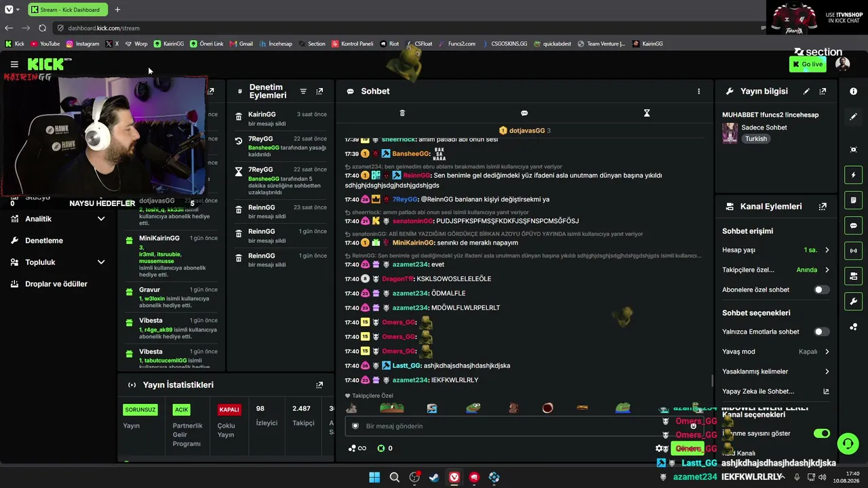Open the profile avatar menu
868x488 pixels.
point(842,64)
